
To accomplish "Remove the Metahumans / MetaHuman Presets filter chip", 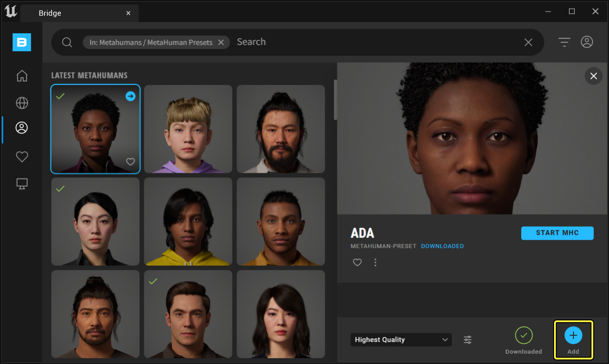I will [x=221, y=42].
